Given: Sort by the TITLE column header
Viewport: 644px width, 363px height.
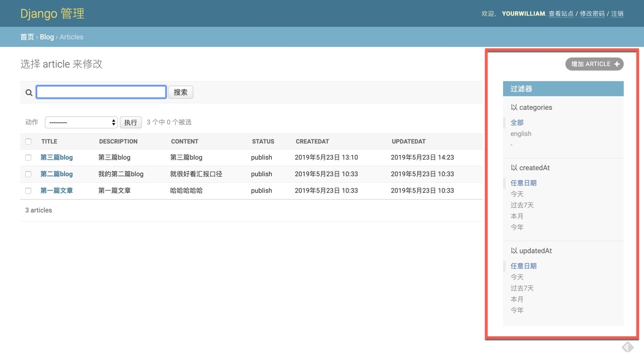Looking at the screenshot, I should point(49,141).
